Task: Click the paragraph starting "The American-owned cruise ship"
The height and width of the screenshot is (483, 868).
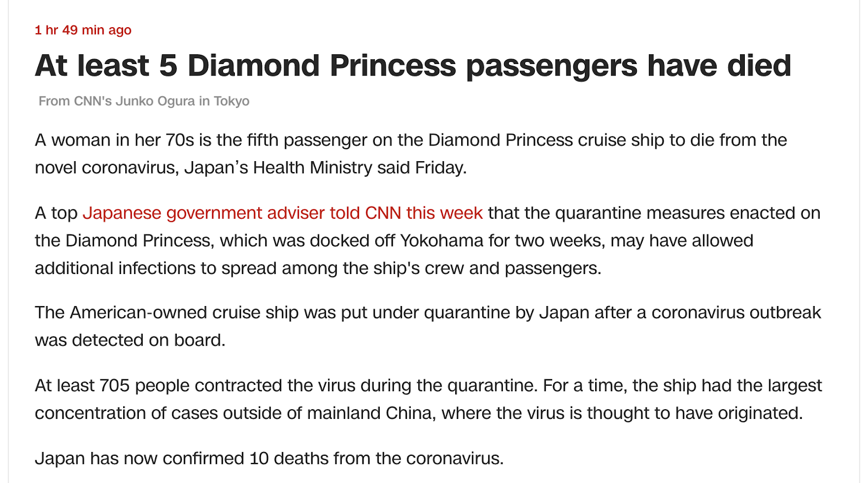Action: [428, 326]
